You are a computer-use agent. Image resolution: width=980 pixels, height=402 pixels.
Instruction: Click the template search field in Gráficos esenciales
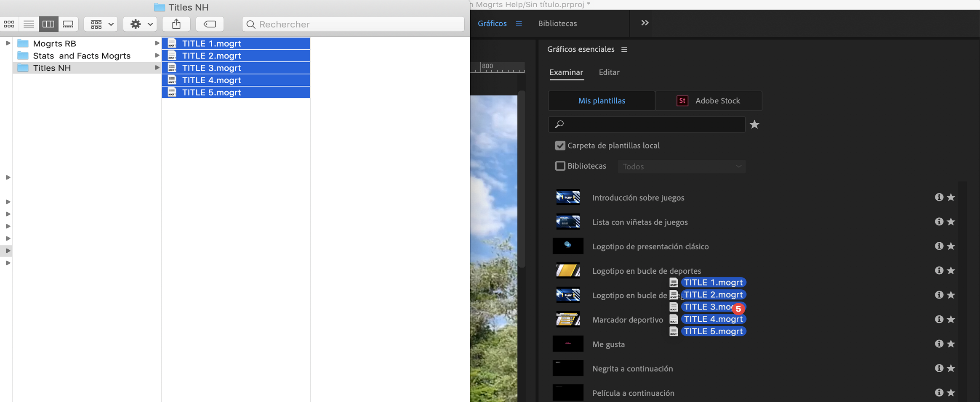click(647, 124)
